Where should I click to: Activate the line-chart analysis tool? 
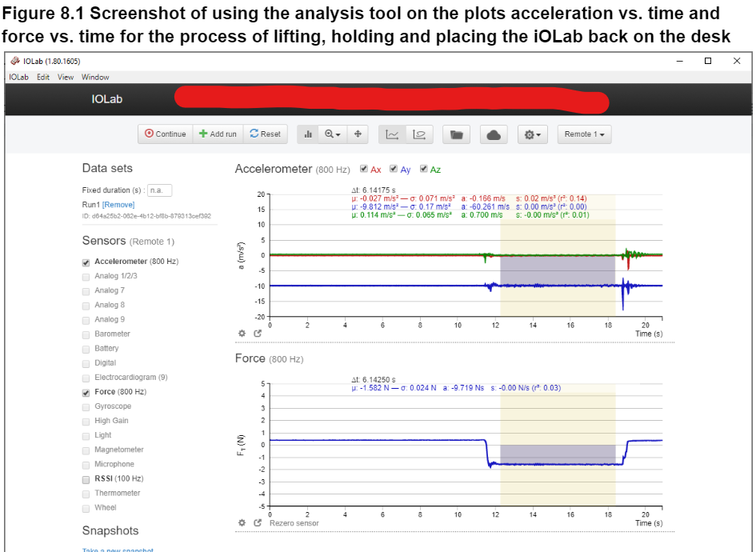391,134
